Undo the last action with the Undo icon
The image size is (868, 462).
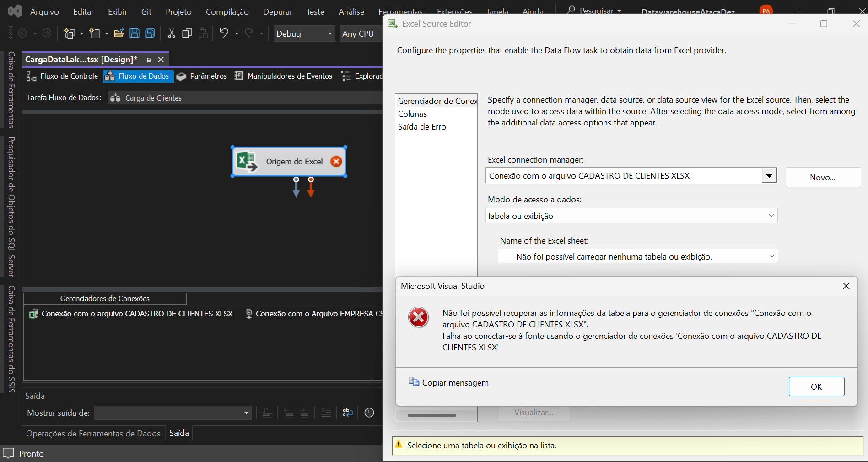[x=224, y=33]
